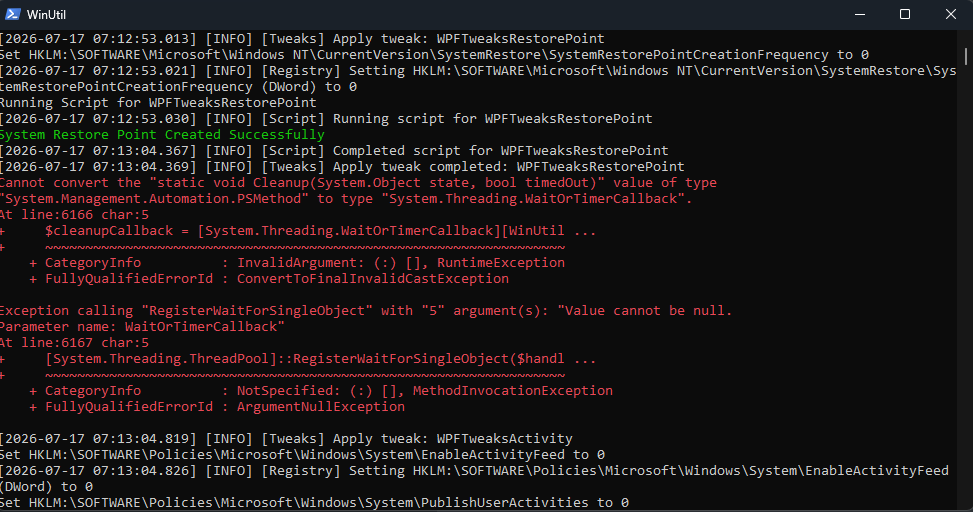Click the 'Running Script for WPFTweaksRestorePoint' line
The height and width of the screenshot is (512, 973).
(x=158, y=102)
